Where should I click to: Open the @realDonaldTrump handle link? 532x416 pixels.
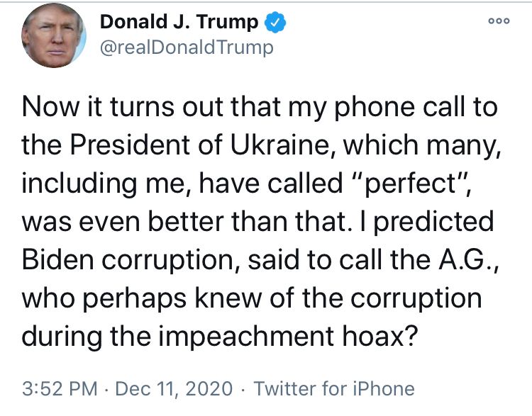point(186,48)
